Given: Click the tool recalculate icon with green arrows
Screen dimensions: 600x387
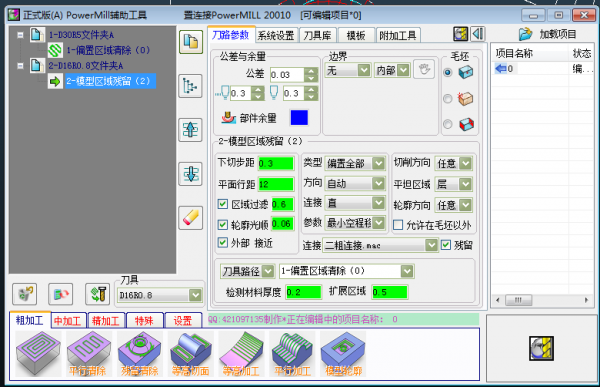Looking at the screenshot, I should pyautogui.click(x=97, y=294).
